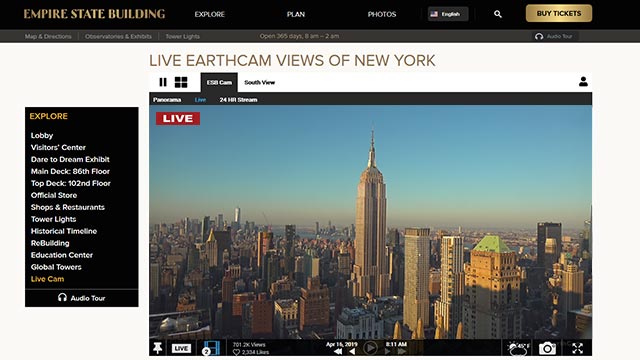Open Lobby in Explore sidebar
Screen dimensions: 640x360
(42, 136)
